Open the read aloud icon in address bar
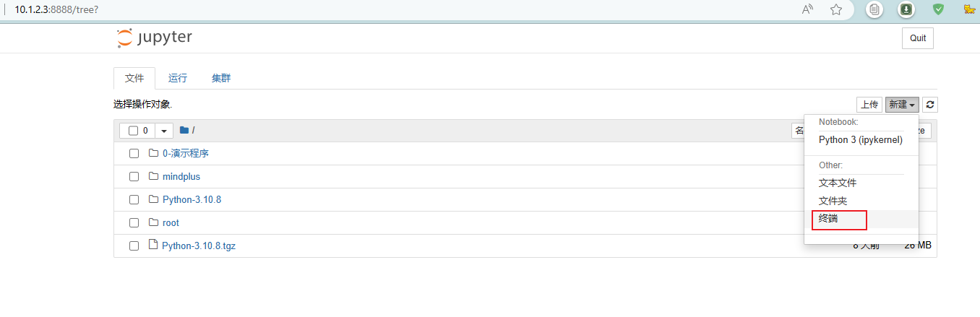The width and height of the screenshot is (980, 317). (x=808, y=9)
